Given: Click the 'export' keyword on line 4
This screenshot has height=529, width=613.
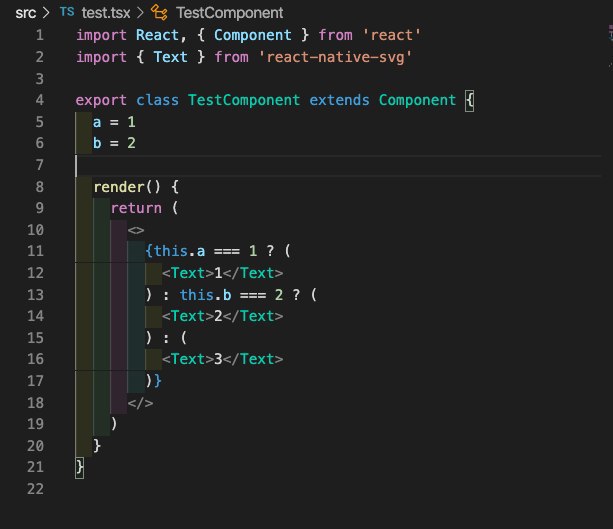Looking at the screenshot, I should pos(101,100).
